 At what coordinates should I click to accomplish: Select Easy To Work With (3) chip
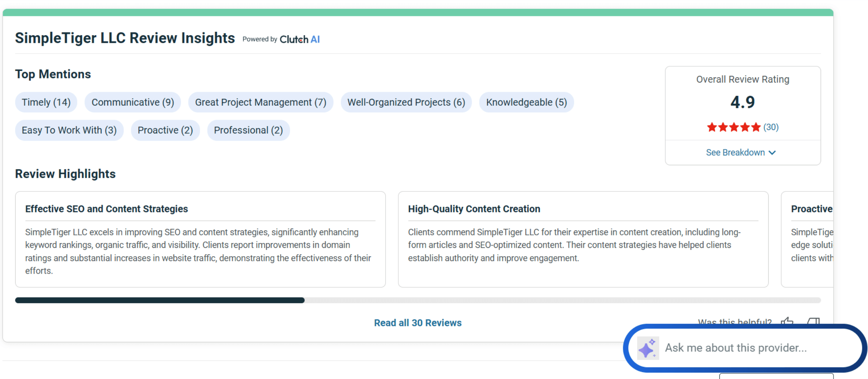tap(69, 130)
